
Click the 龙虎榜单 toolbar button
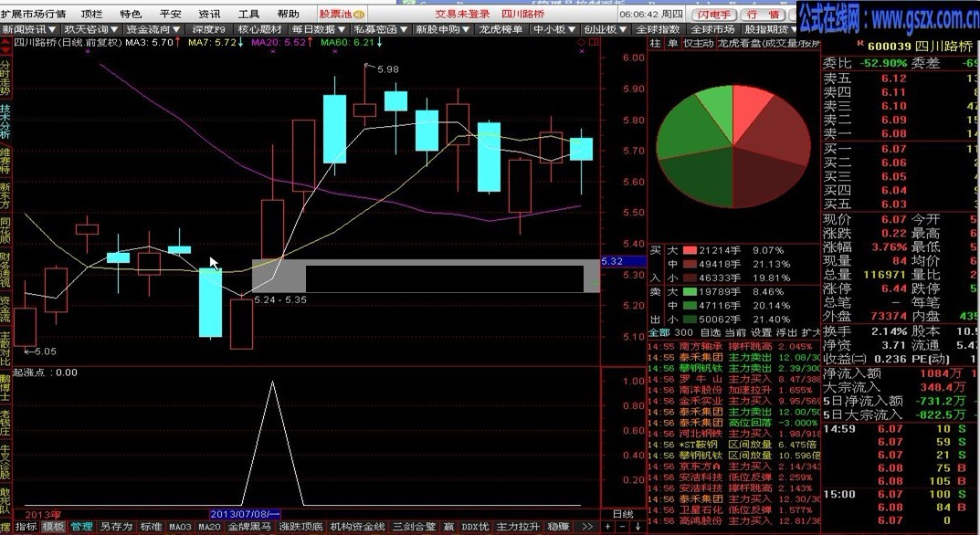pyautogui.click(x=500, y=28)
